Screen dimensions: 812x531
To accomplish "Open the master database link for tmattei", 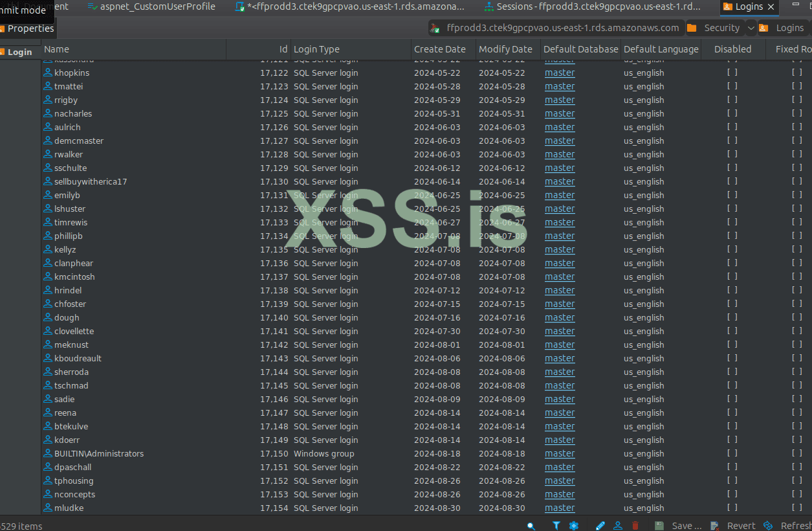I will click(x=559, y=86).
